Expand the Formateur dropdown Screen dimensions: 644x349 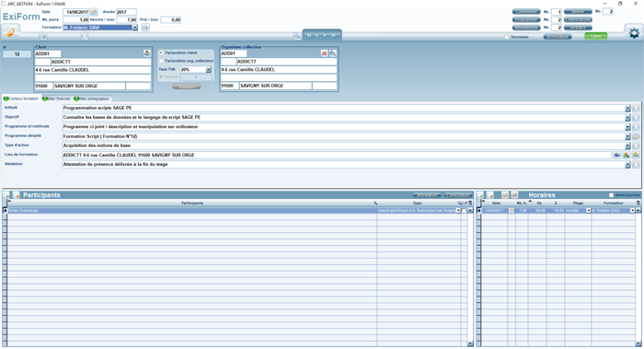134,28
